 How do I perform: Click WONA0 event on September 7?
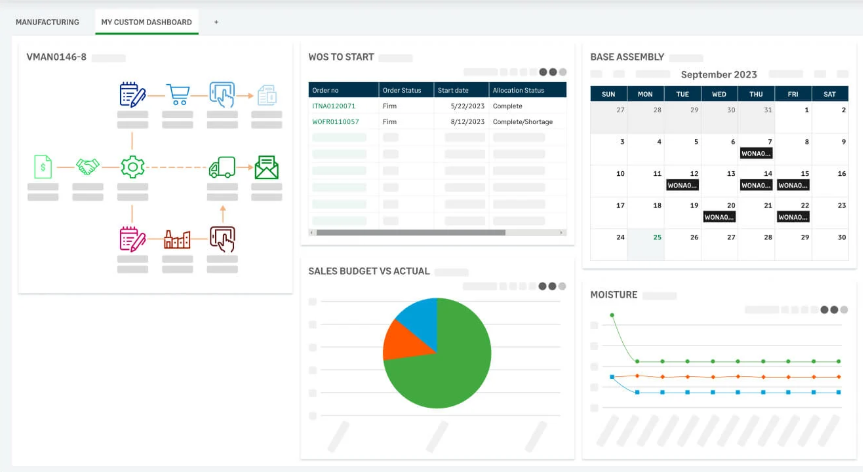[x=756, y=153]
